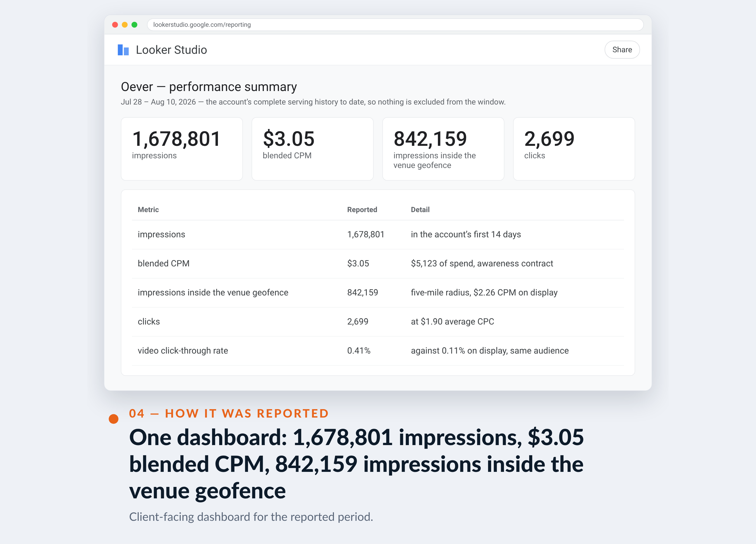756x544 pixels.
Task: Click '$5,123 of spend, awareness contract' detail
Action: coord(482,263)
